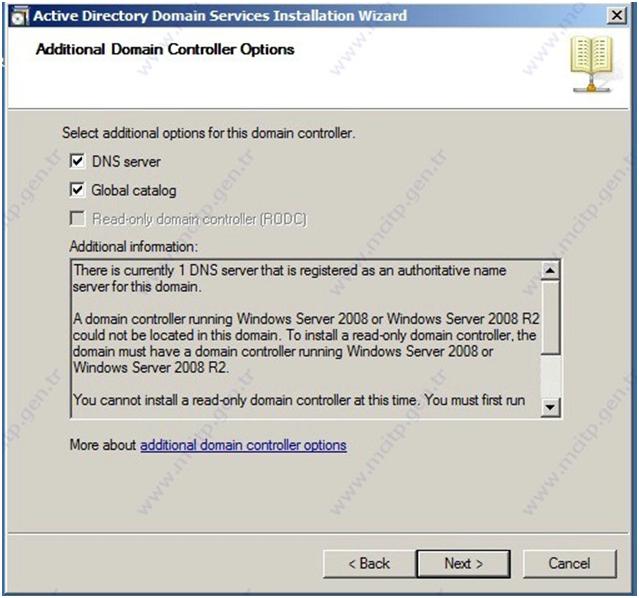This screenshot has width=639, height=598.
Task: Click the text 'There is currently 1 DNS server'
Action: click(x=166, y=270)
